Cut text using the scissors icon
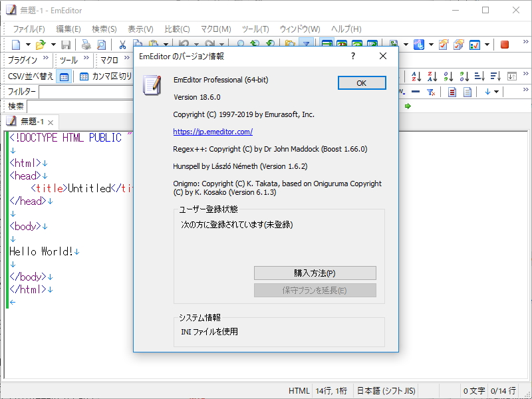This screenshot has width=532, height=399. [123, 44]
